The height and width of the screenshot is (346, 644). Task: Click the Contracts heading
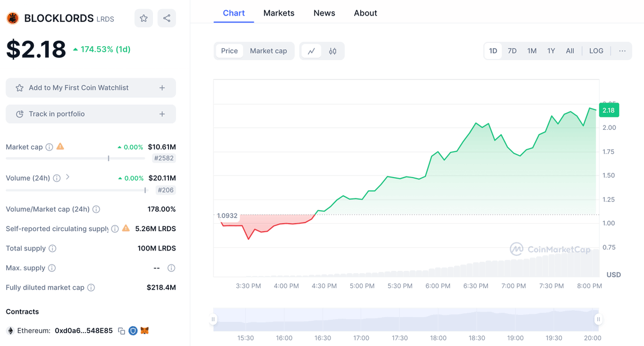pyautogui.click(x=23, y=312)
